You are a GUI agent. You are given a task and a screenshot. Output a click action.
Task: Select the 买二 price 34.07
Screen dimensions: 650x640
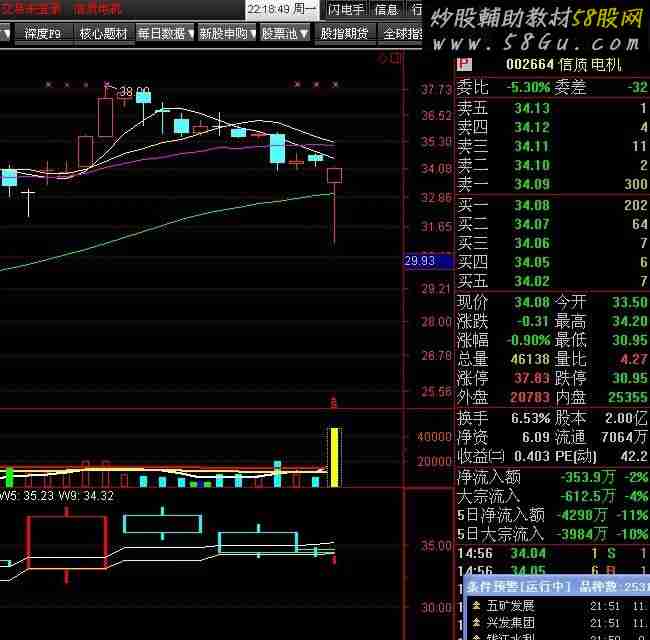(532, 224)
